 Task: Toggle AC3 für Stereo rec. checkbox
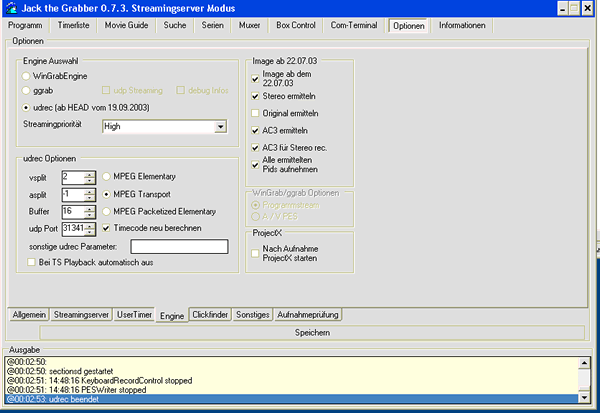pyautogui.click(x=255, y=148)
